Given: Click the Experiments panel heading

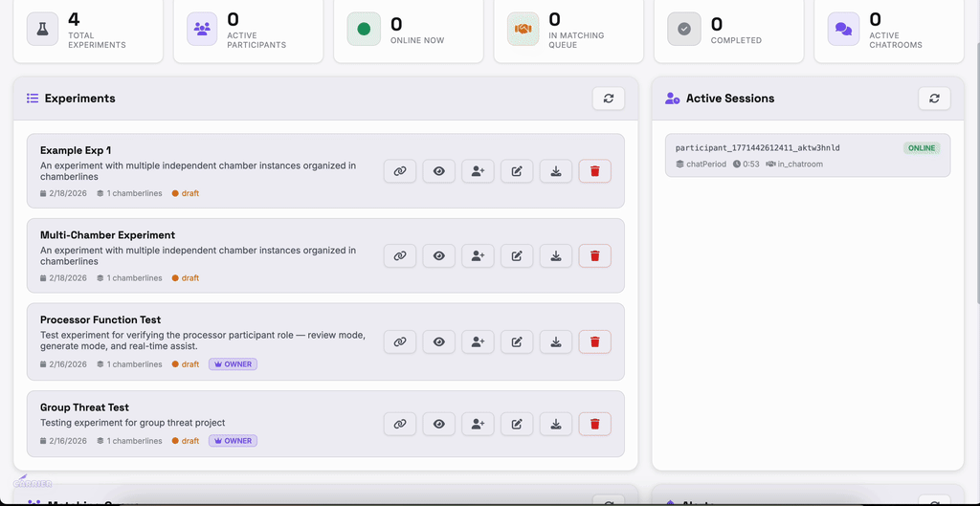Looking at the screenshot, I should point(80,99).
